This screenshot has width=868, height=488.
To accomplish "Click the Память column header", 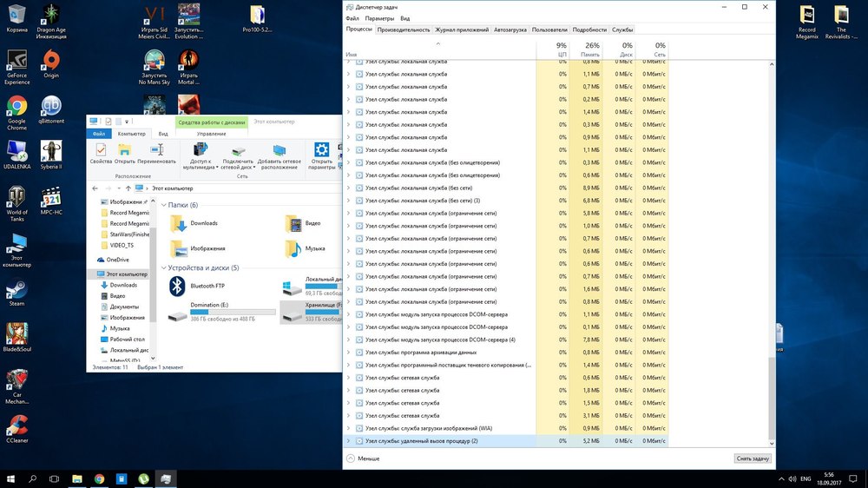I will pos(591,54).
